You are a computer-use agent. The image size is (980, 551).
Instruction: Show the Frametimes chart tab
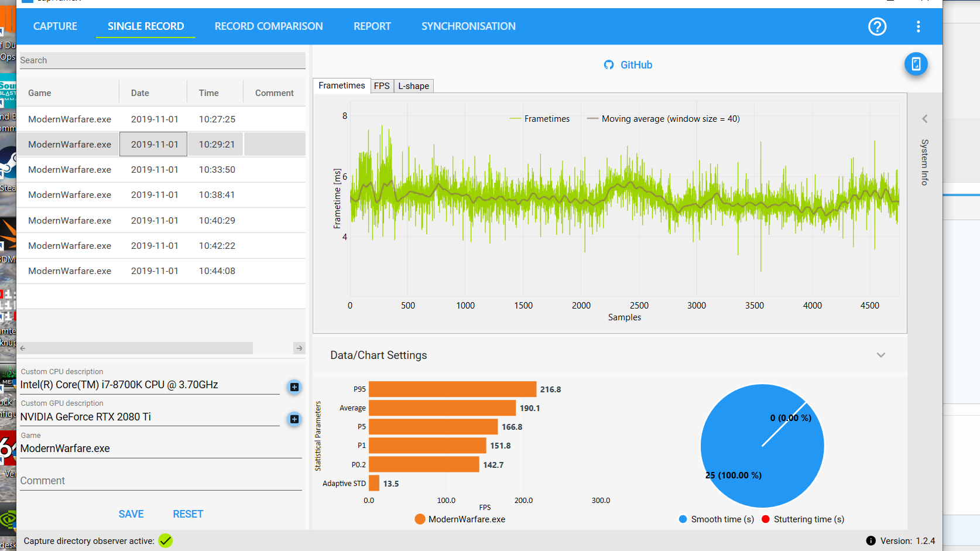[x=342, y=85]
